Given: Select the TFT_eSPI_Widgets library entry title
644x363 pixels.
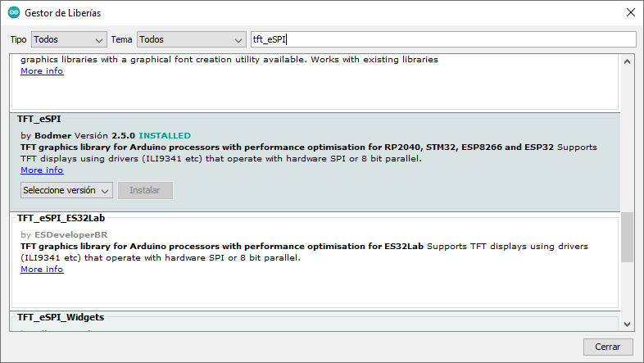Looking at the screenshot, I should click(61, 317).
